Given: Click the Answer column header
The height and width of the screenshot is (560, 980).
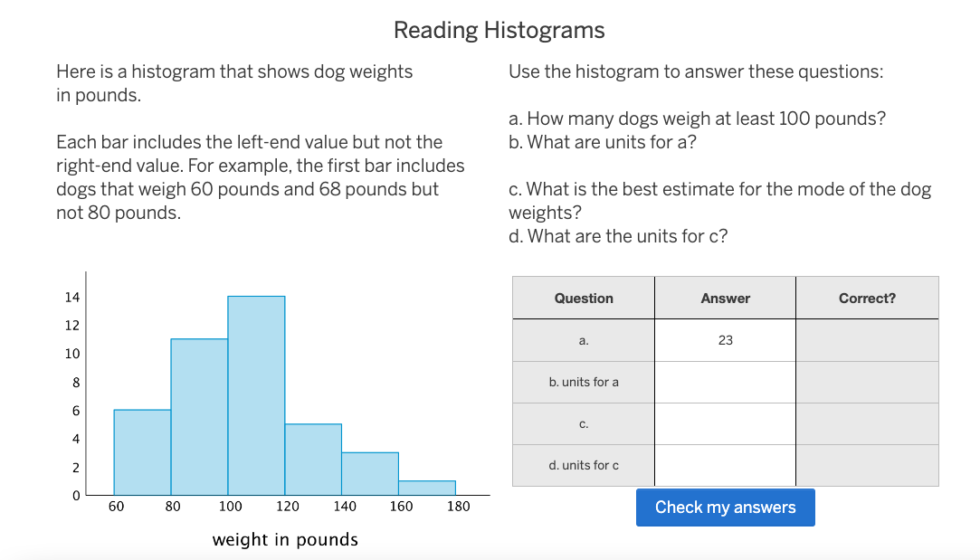Looking at the screenshot, I should tap(724, 298).
